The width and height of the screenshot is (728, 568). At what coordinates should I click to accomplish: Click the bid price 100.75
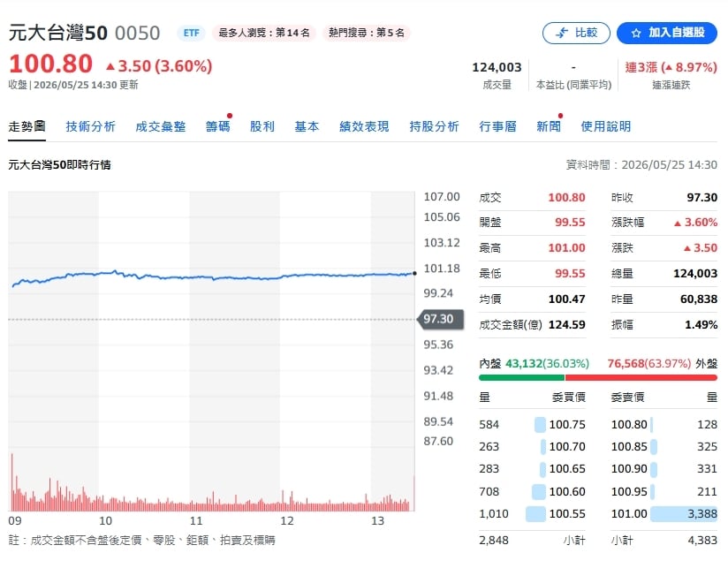(567, 425)
